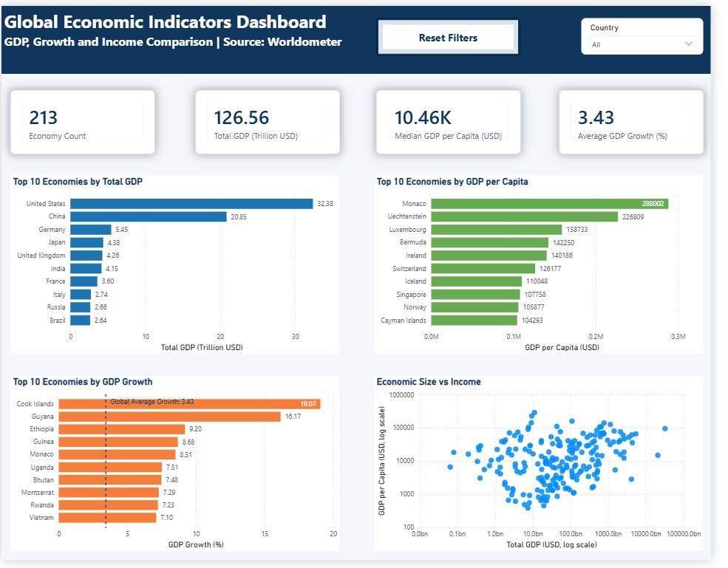Select the Guinea growth bar valued 8.68

(118, 442)
